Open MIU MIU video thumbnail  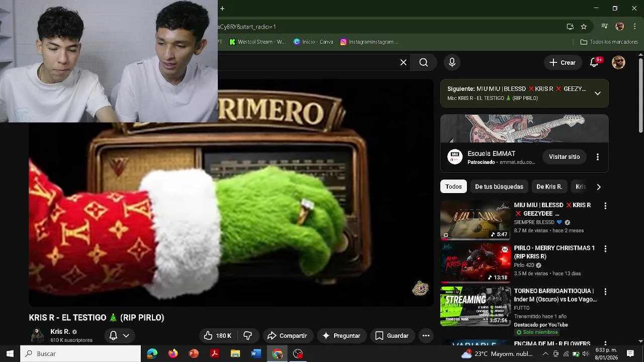coord(475,220)
